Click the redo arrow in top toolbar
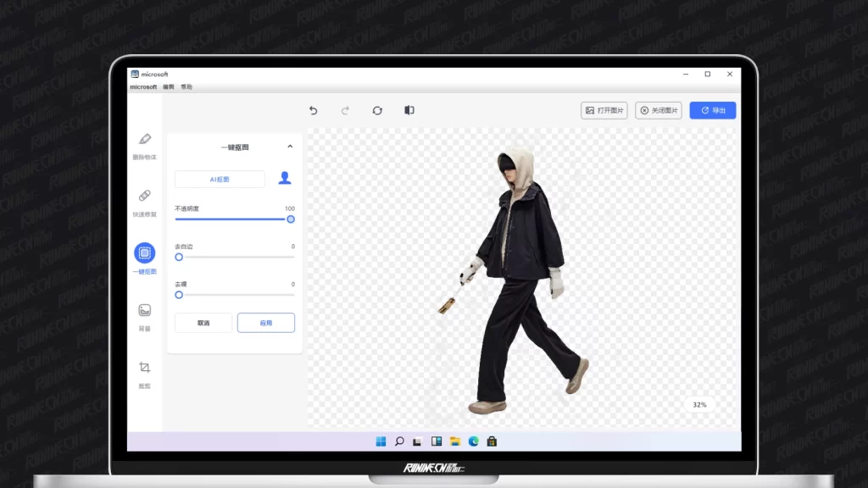Viewport: 868px width, 488px height. click(x=345, y=110)
